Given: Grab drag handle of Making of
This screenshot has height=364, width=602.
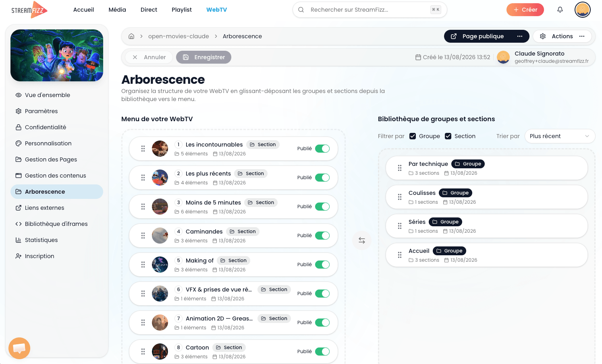Looking at the screenshot, I should click(x=143, y=265).
